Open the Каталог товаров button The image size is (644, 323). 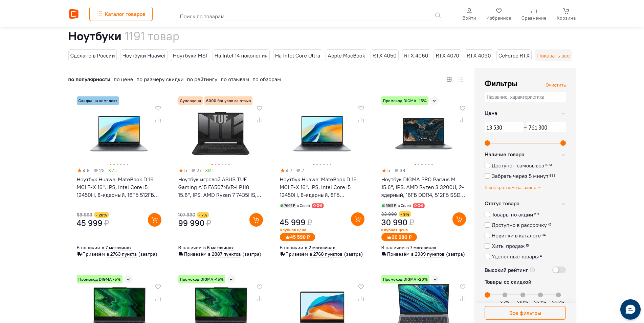point(121,14)
